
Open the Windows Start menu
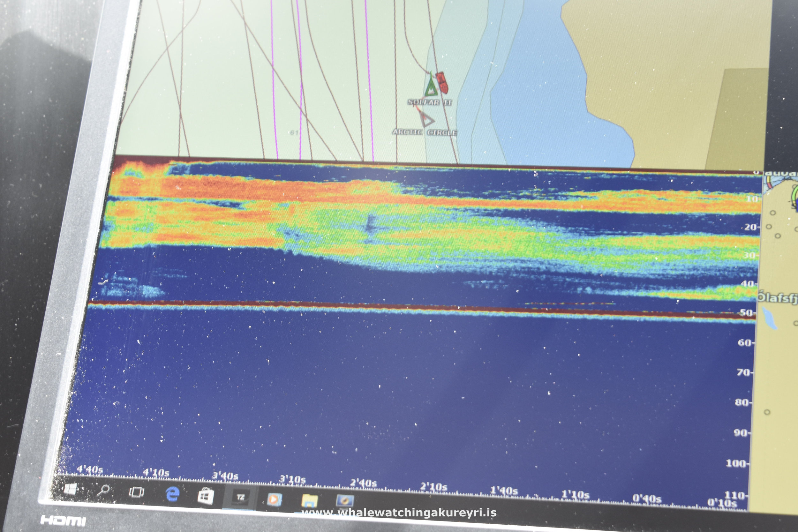(x=71, y=489)
